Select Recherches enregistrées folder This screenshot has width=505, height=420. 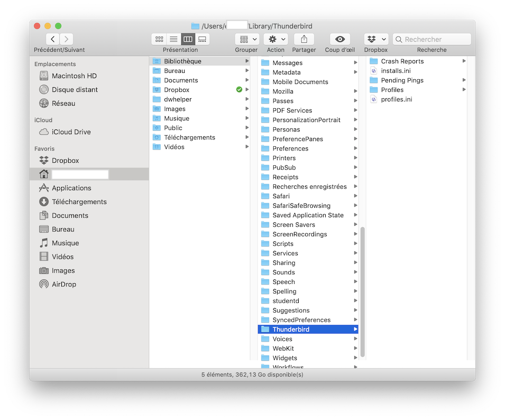[308, 186]
